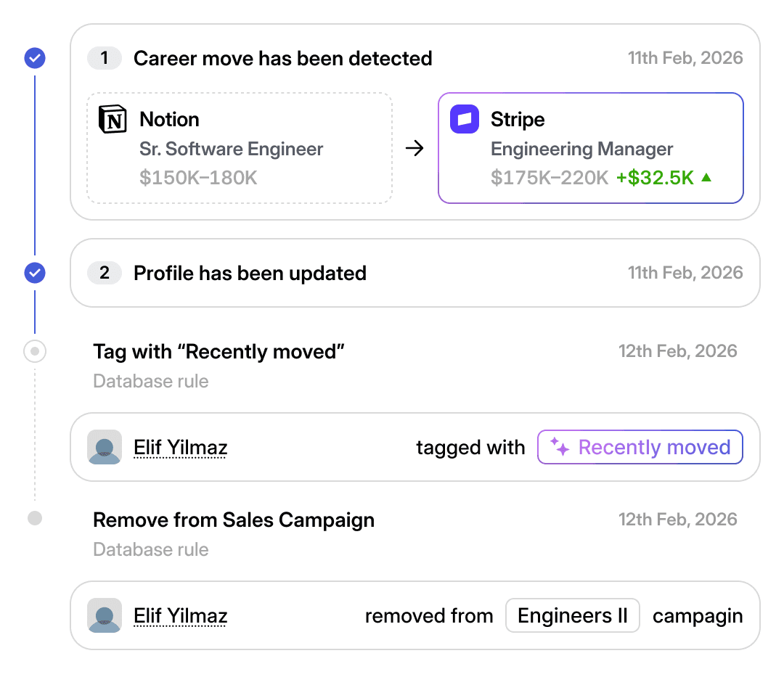Open Elif Yilmaz link in removed row
The height and width of the screenshot is (685, 784).
181,616
